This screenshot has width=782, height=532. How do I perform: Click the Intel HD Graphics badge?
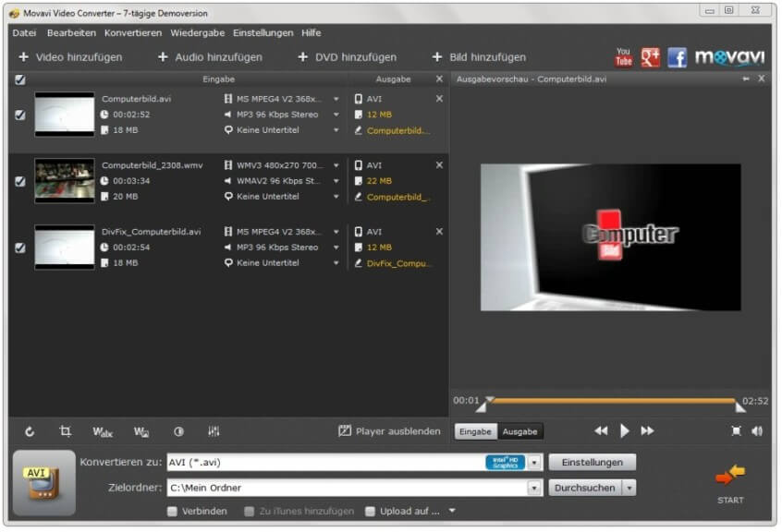(506, 462)
